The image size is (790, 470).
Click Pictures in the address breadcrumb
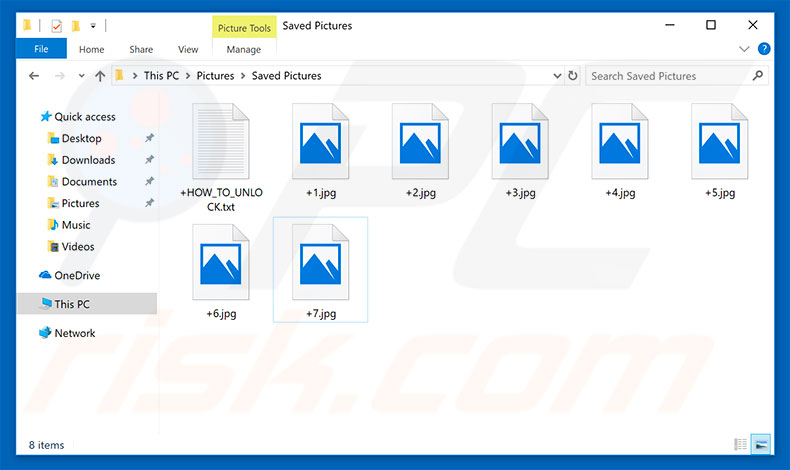pyautogui.click(x=215, y=76)
